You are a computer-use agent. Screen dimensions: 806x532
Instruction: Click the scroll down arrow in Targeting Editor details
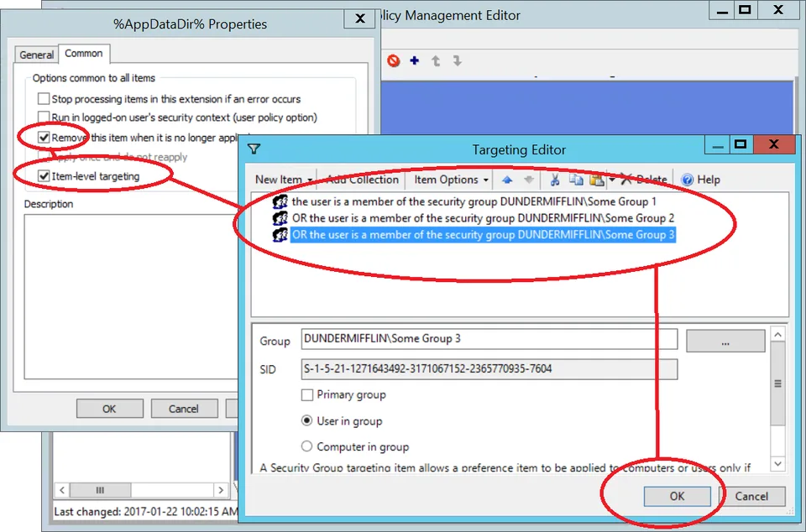pyautogui.click(x=777, y=464)
